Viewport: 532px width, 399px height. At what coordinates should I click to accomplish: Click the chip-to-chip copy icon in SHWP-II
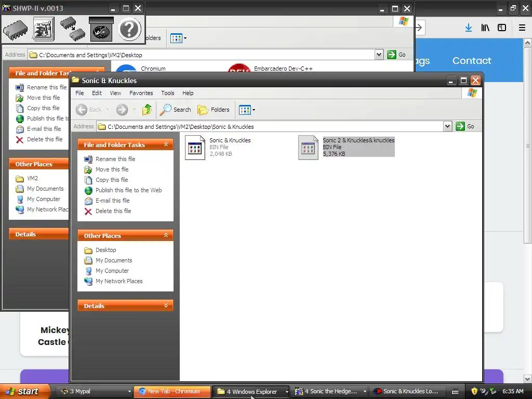tap(73, 29)
